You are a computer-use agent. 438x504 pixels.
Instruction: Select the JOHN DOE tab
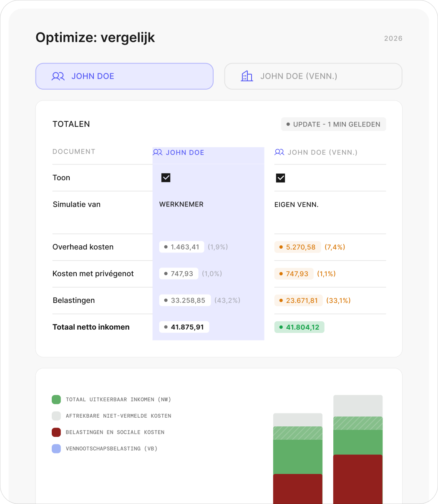pos(124,76)
